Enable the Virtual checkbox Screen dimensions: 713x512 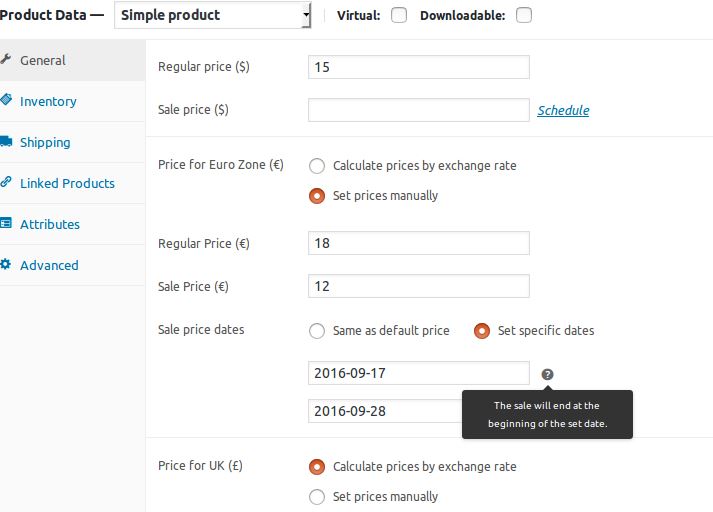pyautogui.click(x=399, y=15)
